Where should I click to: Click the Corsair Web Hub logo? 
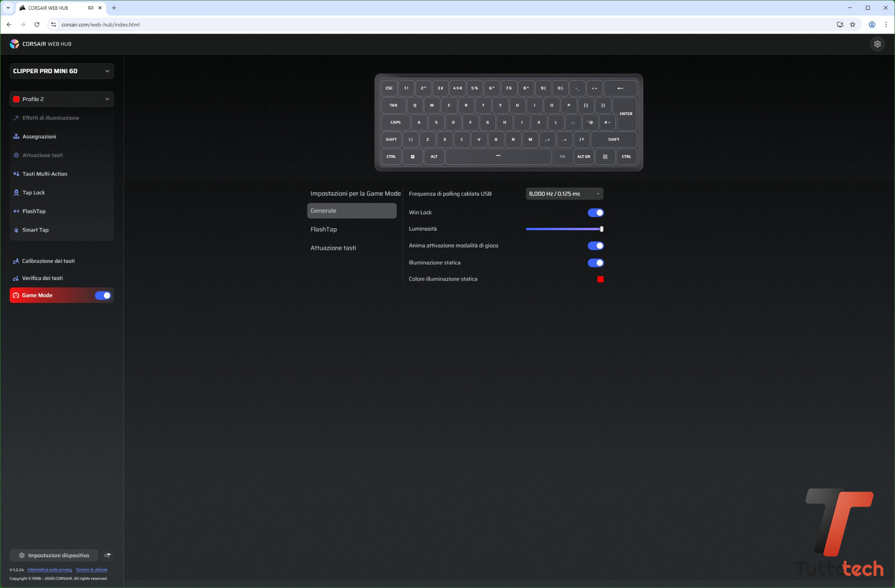tap(14, 44)
